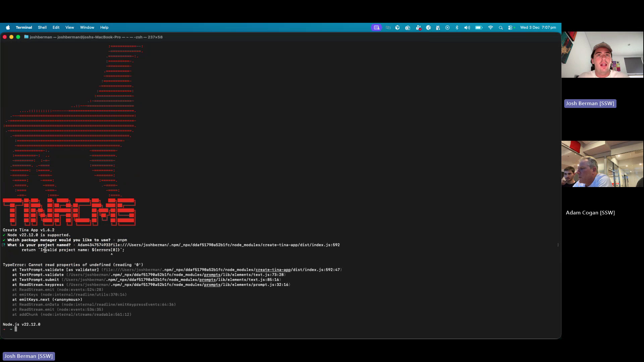
Task: Click the battery status icon
Action: point(479,27)
